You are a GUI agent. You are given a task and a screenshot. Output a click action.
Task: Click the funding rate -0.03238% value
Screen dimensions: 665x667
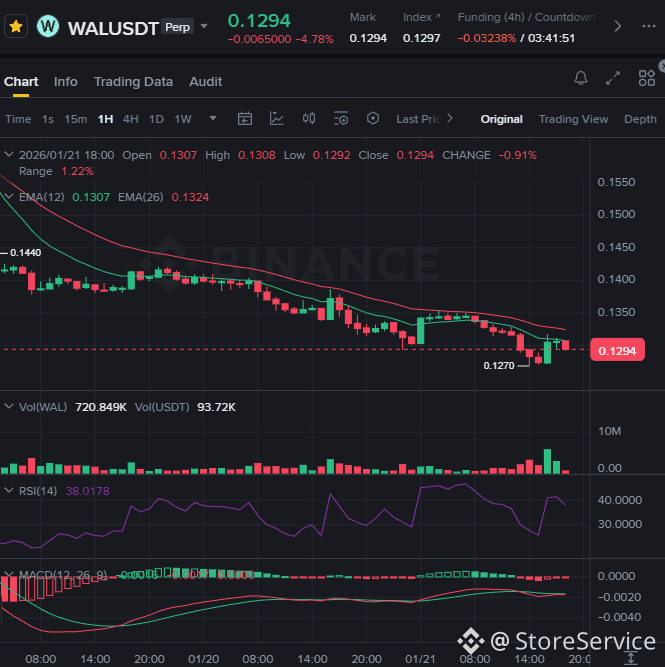[x=487, y=38]
